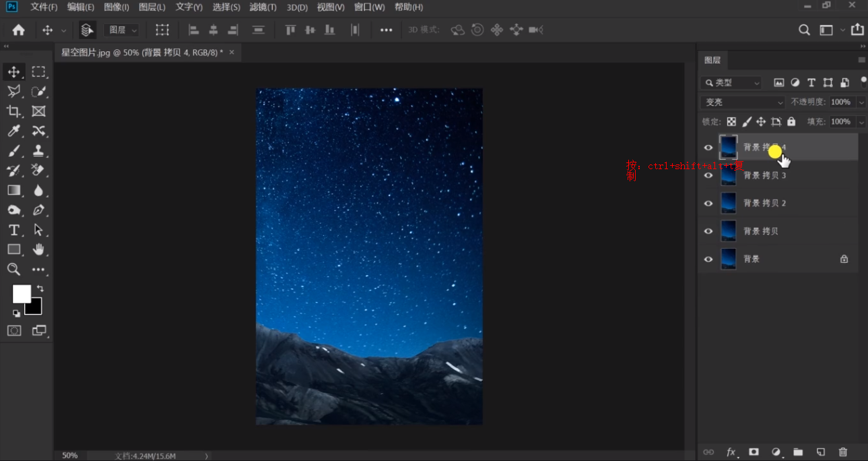Open the 变亮 blend mode dropdown
Screen dimensions: 868x461
[x=743, y=102]
